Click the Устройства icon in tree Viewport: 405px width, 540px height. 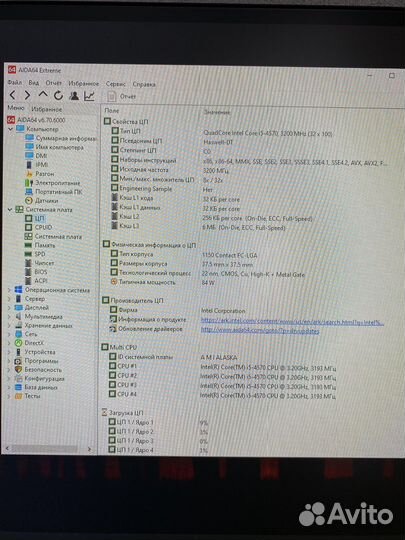tap(19, 352)
